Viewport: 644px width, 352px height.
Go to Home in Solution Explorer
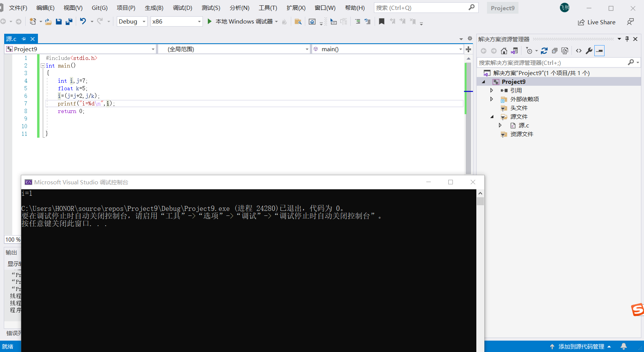pyautogui.click(x=504, y=51)
